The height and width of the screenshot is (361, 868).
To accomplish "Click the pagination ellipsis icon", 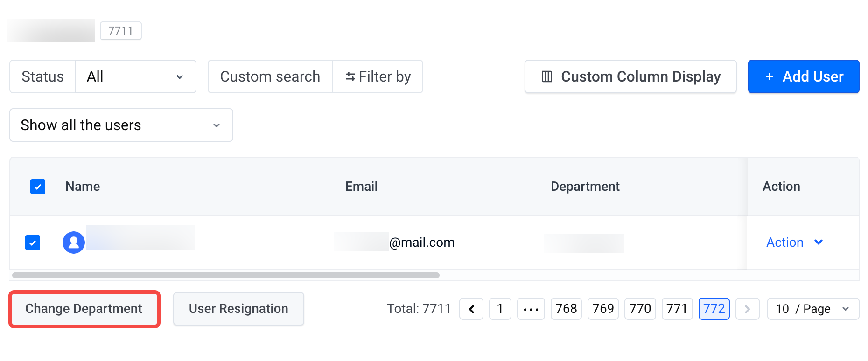I will [x=531, y=309].
